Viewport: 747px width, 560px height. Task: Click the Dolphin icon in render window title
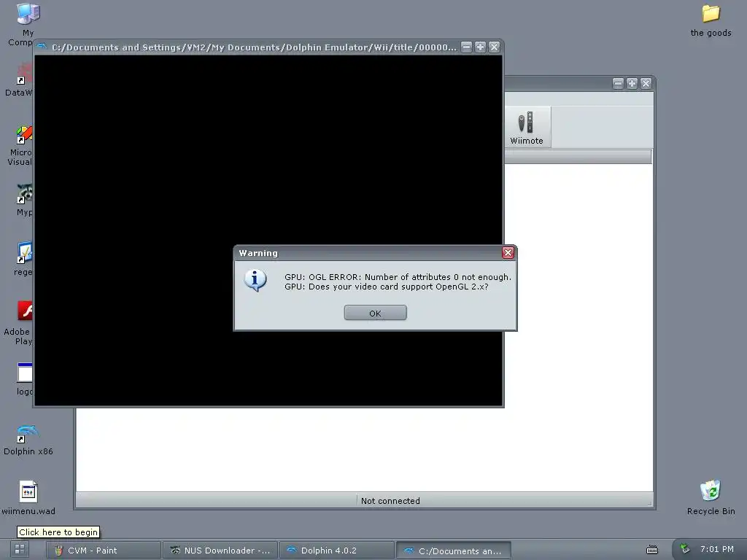(x=42, y=47)
